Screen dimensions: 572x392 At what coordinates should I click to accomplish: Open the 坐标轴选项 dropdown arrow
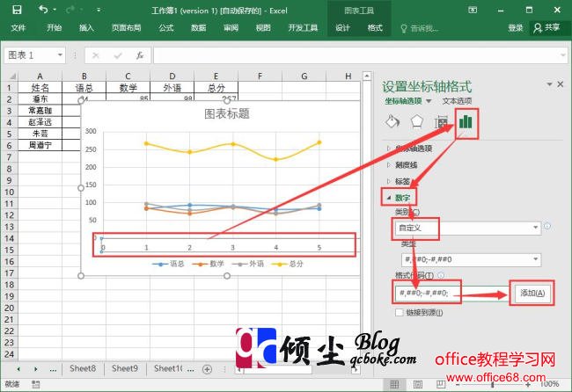click(x=429, y=101)
